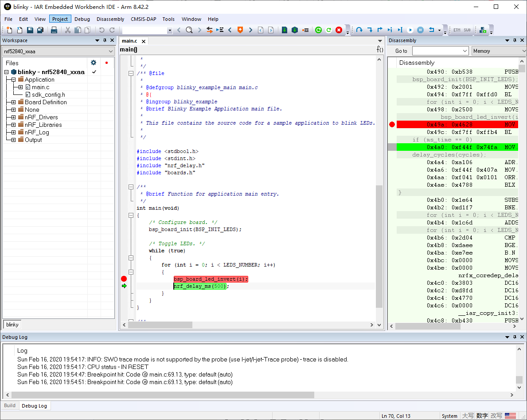Click the Undo toolbar icon
527x420 pixels.
click(x=102, y=30)
